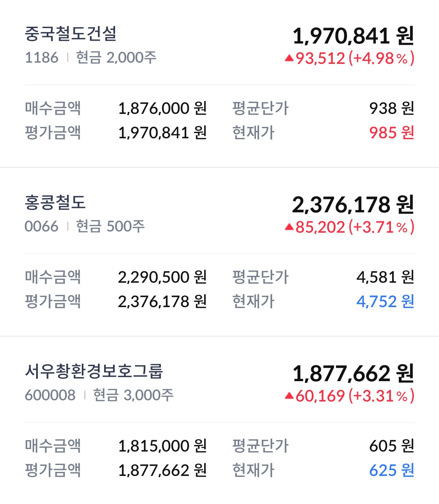
Task: Click the average price 938 원
Action: (x=391, y=108)
